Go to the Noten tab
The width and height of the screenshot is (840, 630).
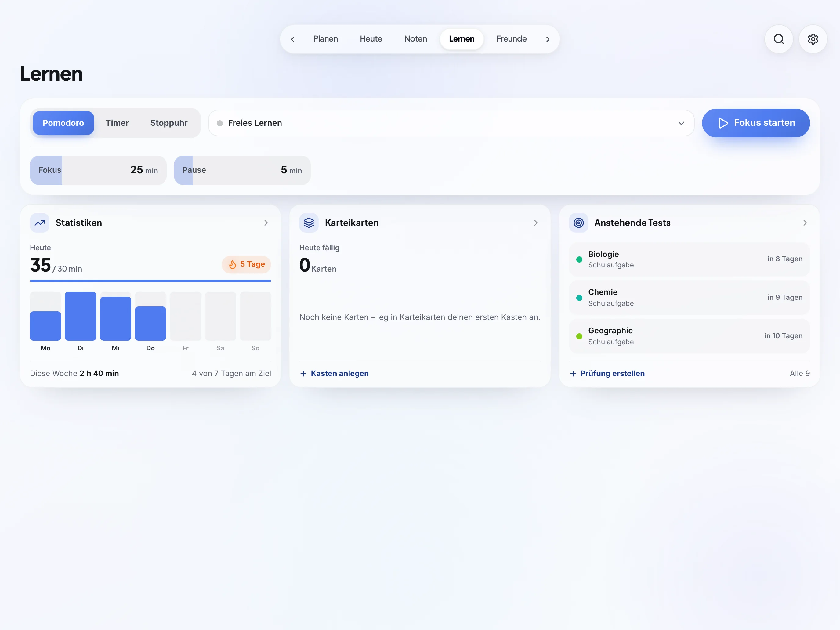click(x=415, y=39)
